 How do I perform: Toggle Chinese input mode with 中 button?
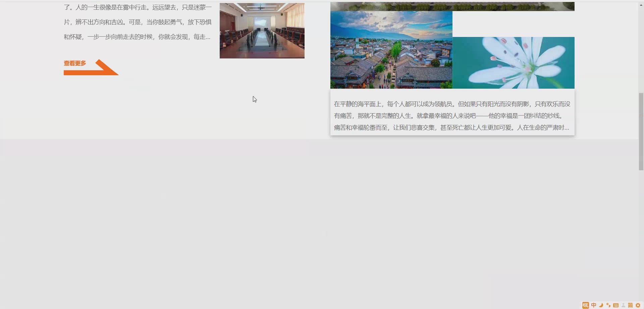(594, 305)
